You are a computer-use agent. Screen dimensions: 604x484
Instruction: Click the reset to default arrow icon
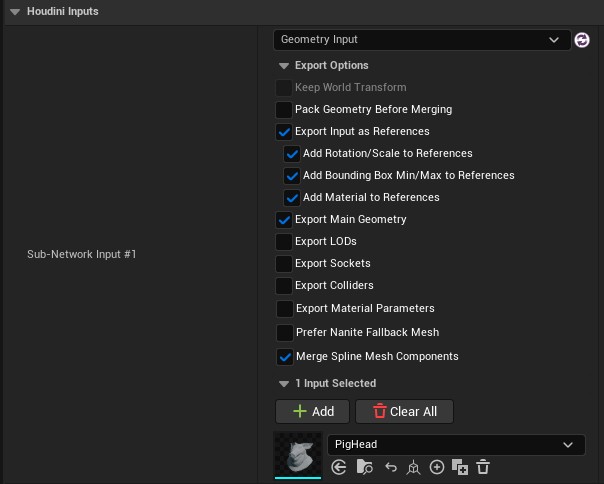pos(390,467)
